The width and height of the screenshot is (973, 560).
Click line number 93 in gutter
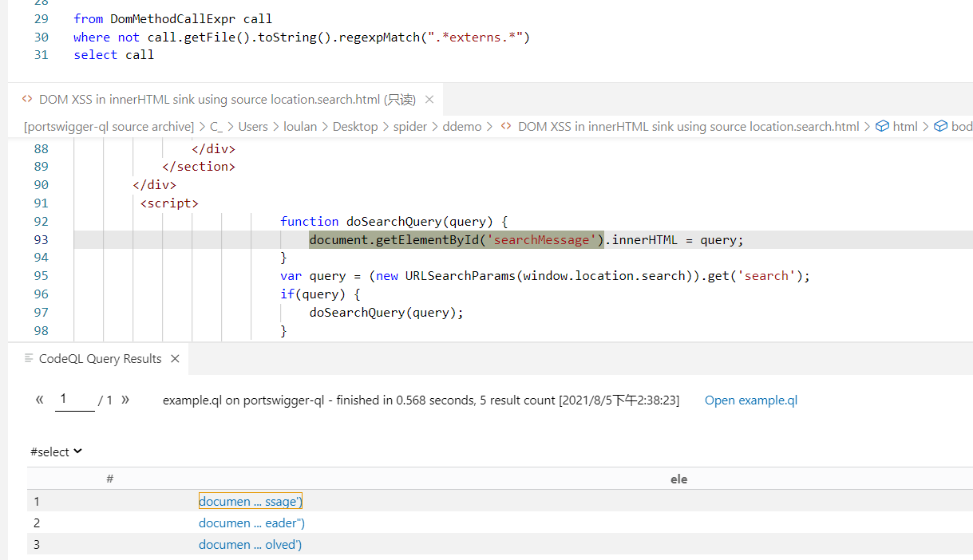coord(41,239)
